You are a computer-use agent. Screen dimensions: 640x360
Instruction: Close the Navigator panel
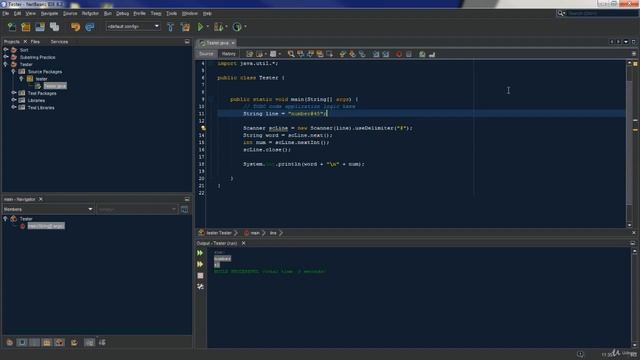point(40,199)
